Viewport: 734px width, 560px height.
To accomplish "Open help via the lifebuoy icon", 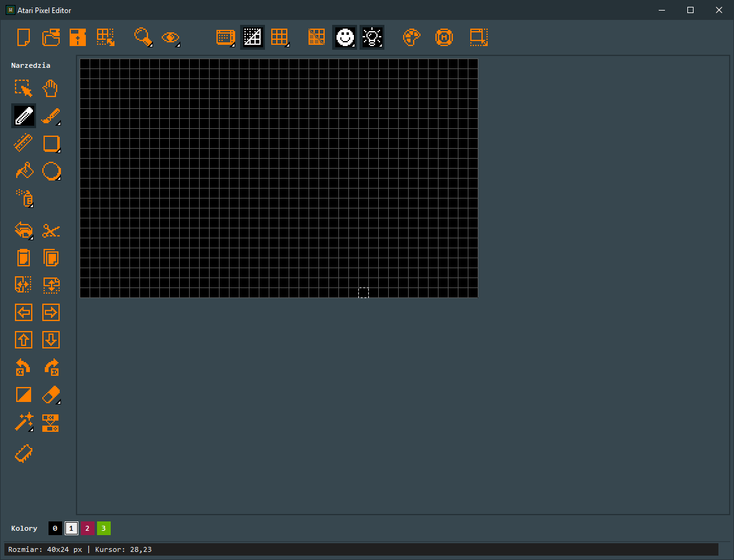I will 444,37.
